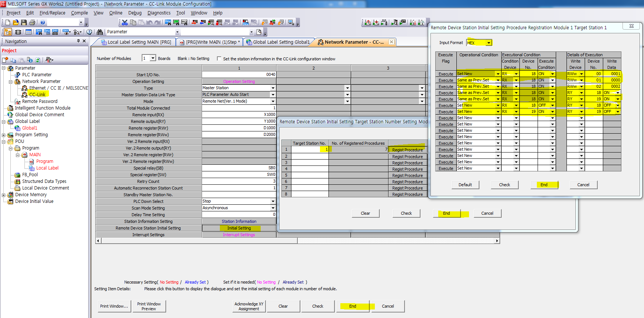This screenshot has height=318, width=644.
Task: Open the Asynchronous scan mode dropdown
Action: [273, 208]
